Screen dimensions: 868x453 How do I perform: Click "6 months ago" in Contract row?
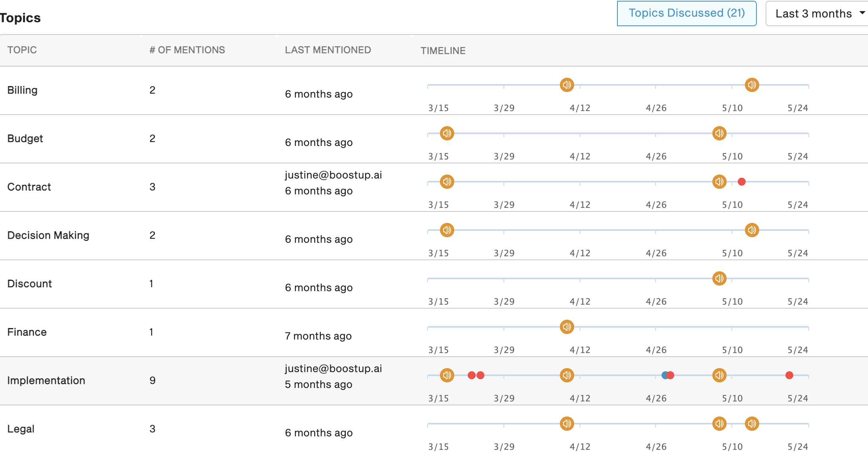tap(318, 191)
